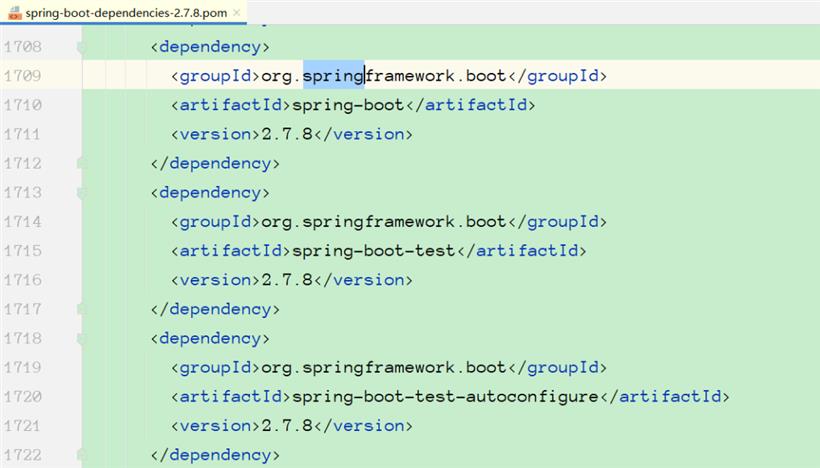Select the spring-boot-dependencies-2.7.8.pom tab

(x=123, y=13)
